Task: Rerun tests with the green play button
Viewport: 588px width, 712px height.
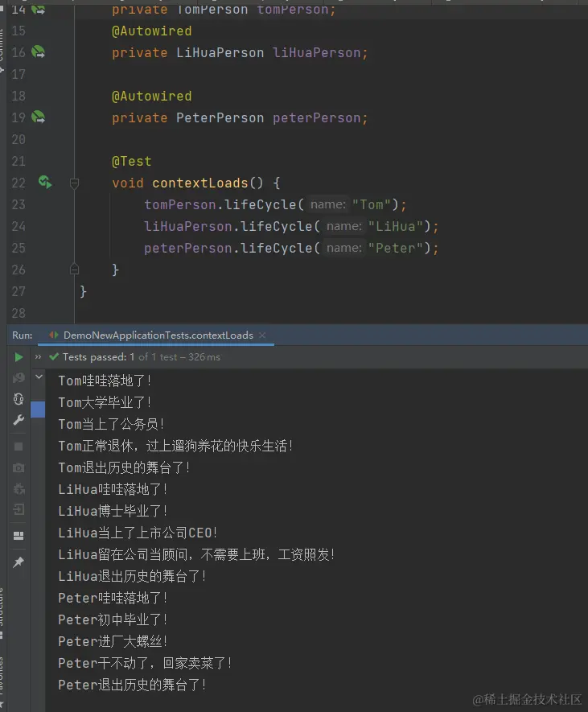Action: tap(19, 357)
